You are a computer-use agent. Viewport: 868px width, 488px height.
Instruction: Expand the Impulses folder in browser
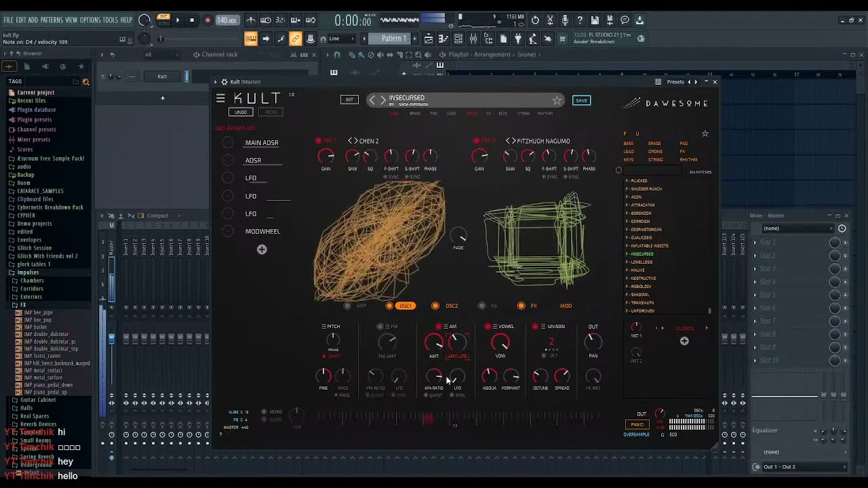coord(28,272)
